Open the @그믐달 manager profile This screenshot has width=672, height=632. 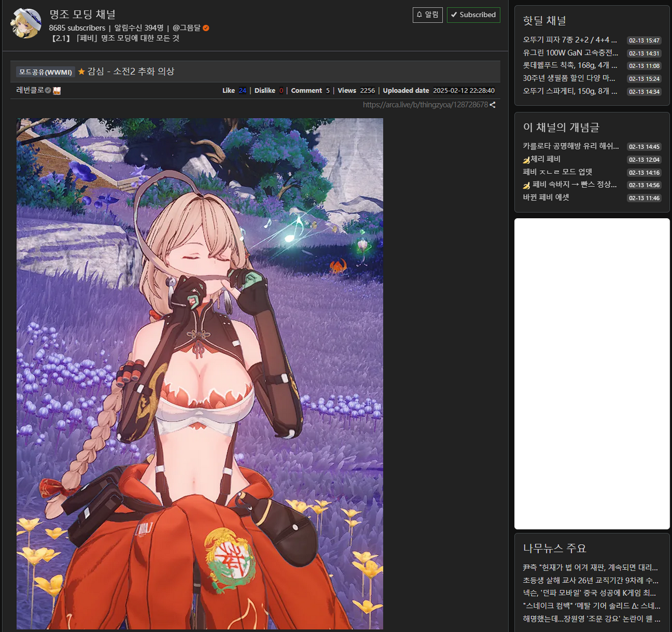186,28
